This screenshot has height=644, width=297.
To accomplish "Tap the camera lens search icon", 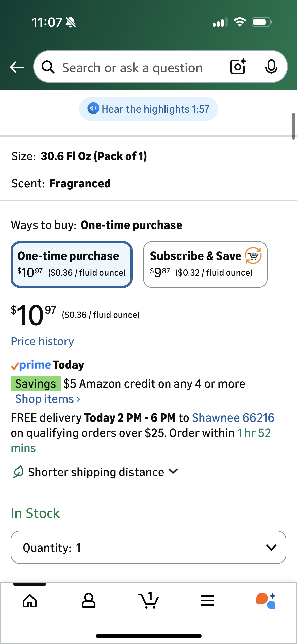I will click(238, 67).
